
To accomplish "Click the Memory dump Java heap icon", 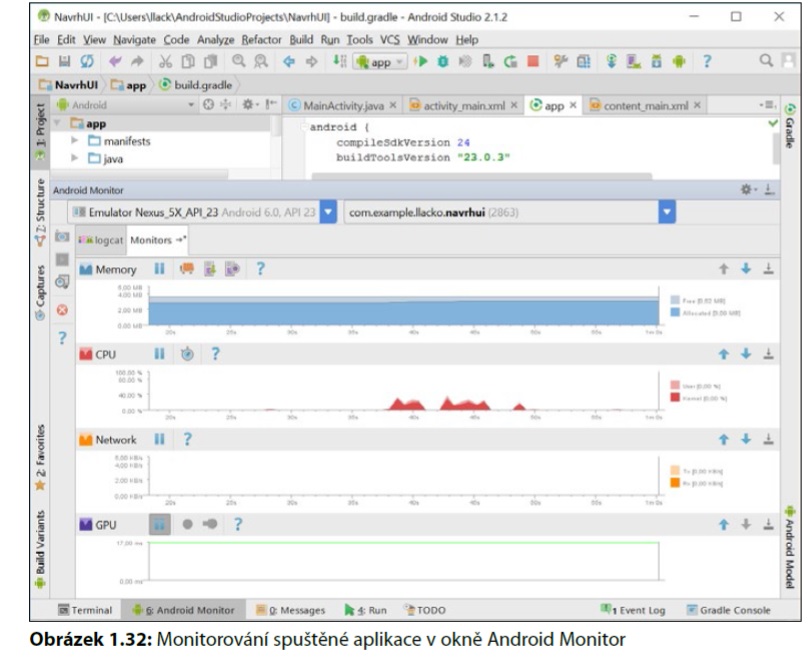I will (209, 269).
